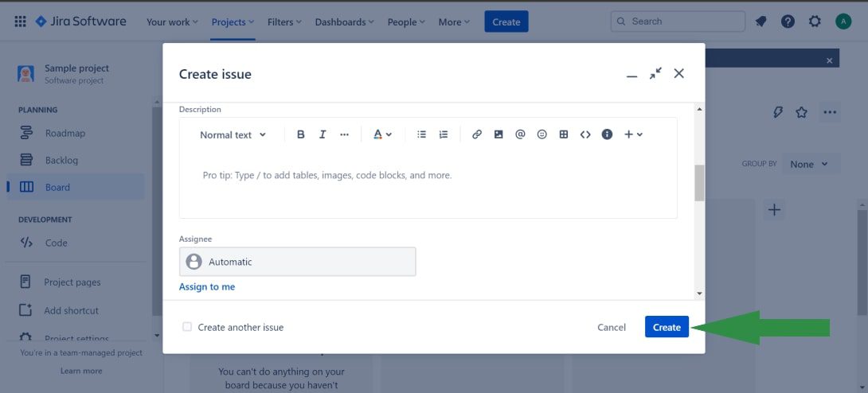Add an image to the description
Image resolution: width=868 pixels, height=393 pixels.
pyautogui.click(x=499, y=134)
